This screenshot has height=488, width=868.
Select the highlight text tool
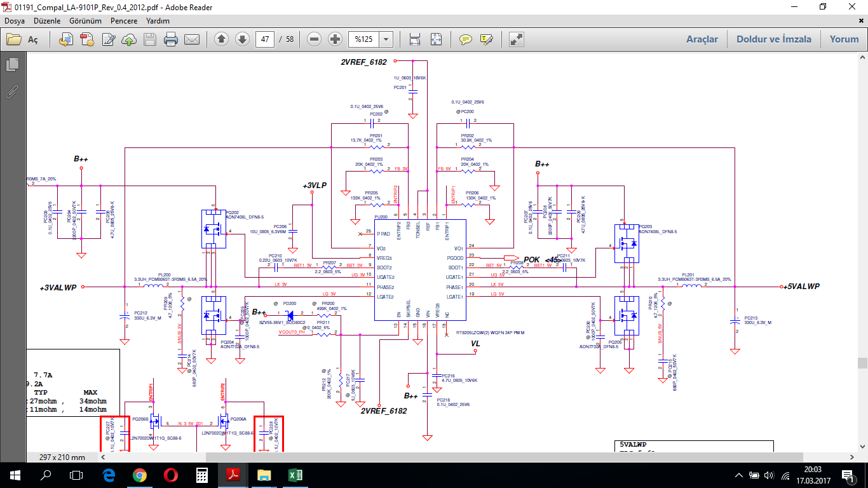487,39
